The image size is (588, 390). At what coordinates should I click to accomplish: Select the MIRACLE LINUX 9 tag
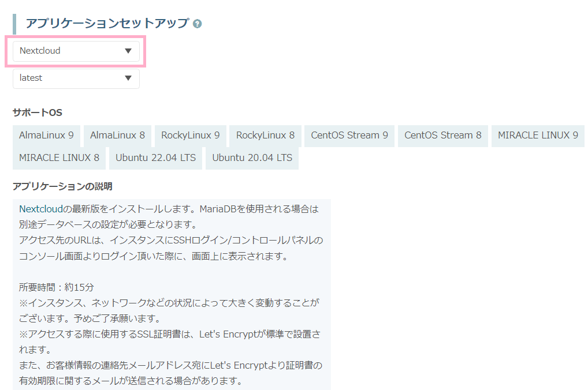pyautogui.click(x=538, y=136)
